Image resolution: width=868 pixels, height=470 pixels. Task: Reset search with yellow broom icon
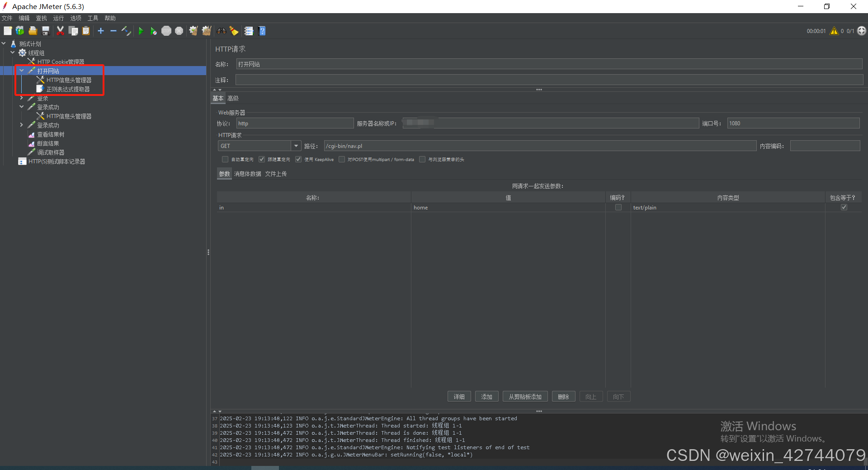pos(234,31)
